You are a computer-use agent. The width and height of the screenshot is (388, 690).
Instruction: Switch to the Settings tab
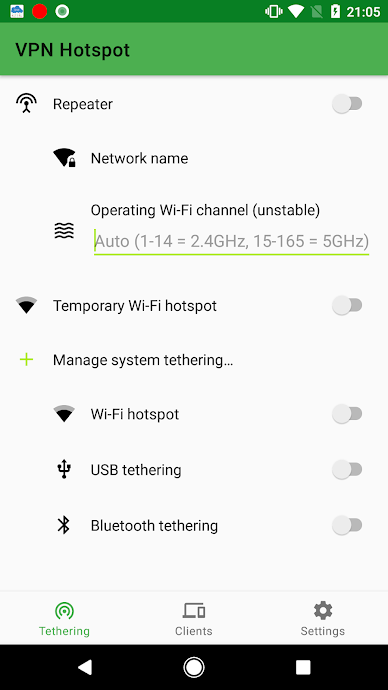322,619
